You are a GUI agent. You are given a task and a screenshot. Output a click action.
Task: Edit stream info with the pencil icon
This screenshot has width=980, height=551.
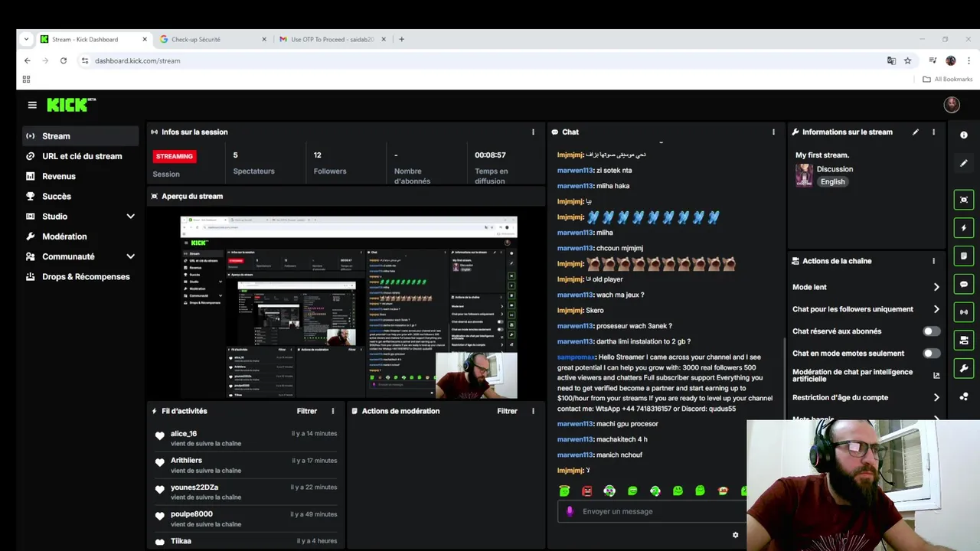point(916,132)
